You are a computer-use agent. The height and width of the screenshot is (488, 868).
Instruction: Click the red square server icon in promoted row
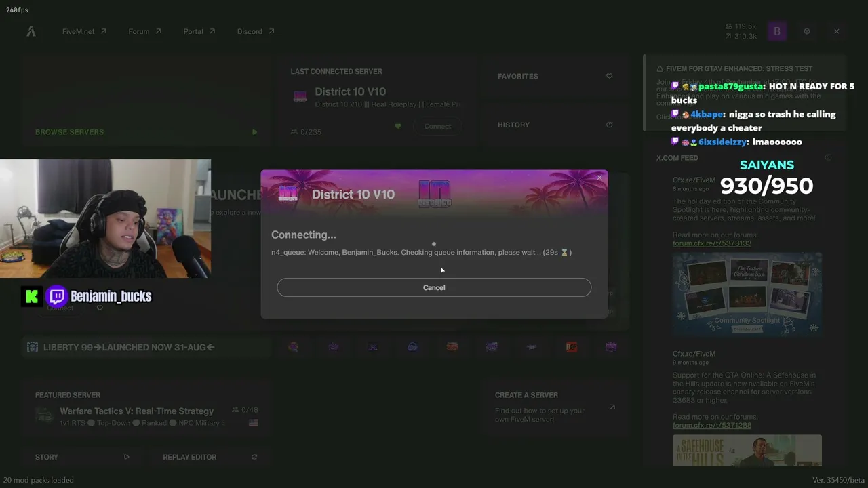(x=572, y=347)
